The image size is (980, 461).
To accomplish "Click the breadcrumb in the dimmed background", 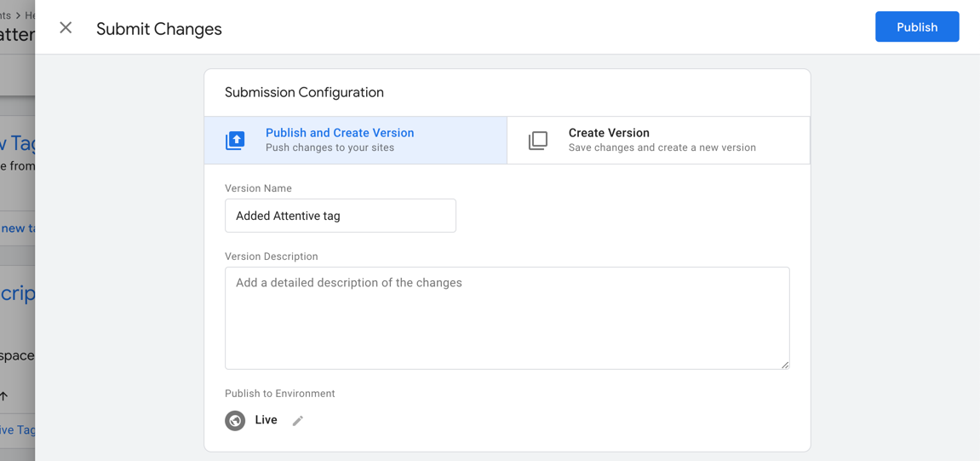I will 17,15.
